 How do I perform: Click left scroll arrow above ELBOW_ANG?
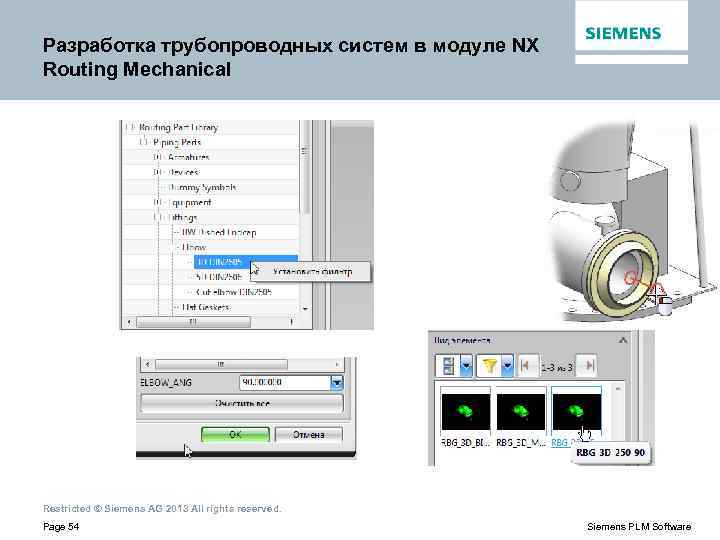click(147, 365)
